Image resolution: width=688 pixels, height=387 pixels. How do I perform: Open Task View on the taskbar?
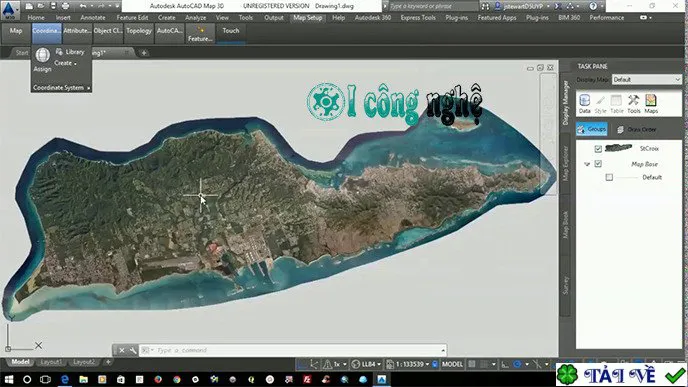[x=46, y=380]
